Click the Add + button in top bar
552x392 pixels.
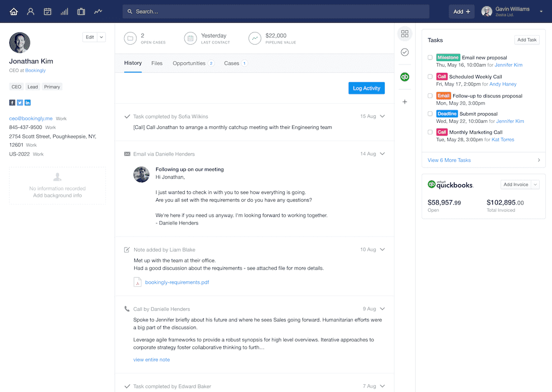pos(462,12)
